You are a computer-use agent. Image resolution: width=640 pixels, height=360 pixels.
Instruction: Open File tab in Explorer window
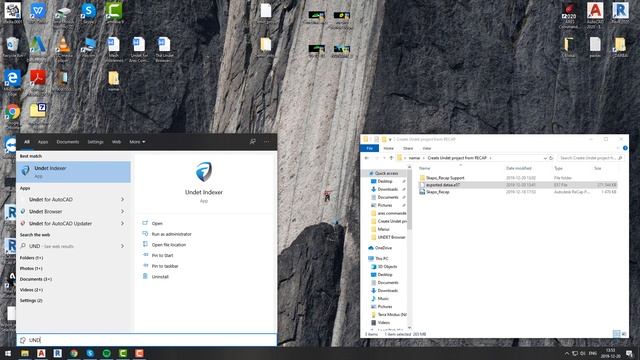[x=370, y=148]
